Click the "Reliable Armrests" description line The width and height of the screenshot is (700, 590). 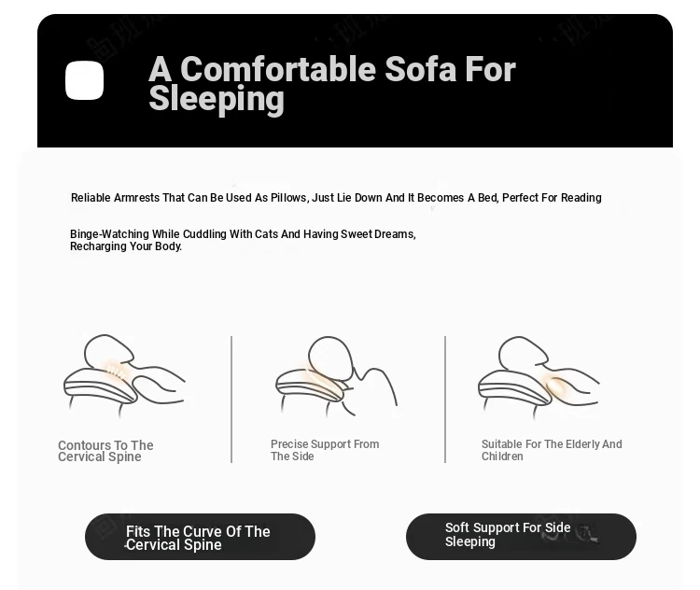336,198
